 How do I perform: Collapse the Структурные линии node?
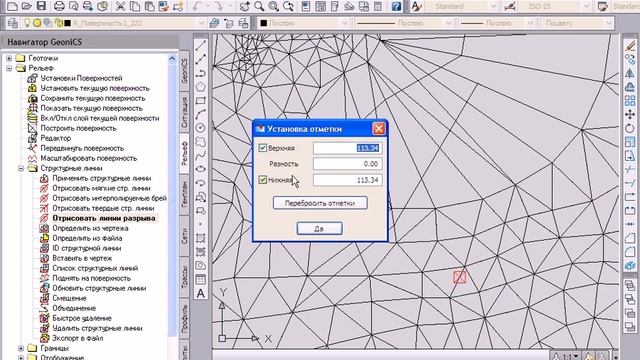(x=21, y=168)
